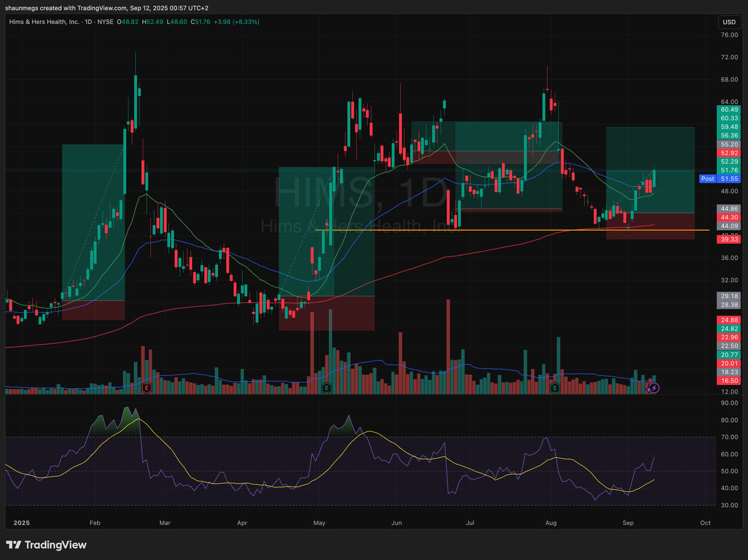The height and width of the screenshot is (560, 748).
Task: Click the Aug label on time axis
Action: tap(550, 523)
